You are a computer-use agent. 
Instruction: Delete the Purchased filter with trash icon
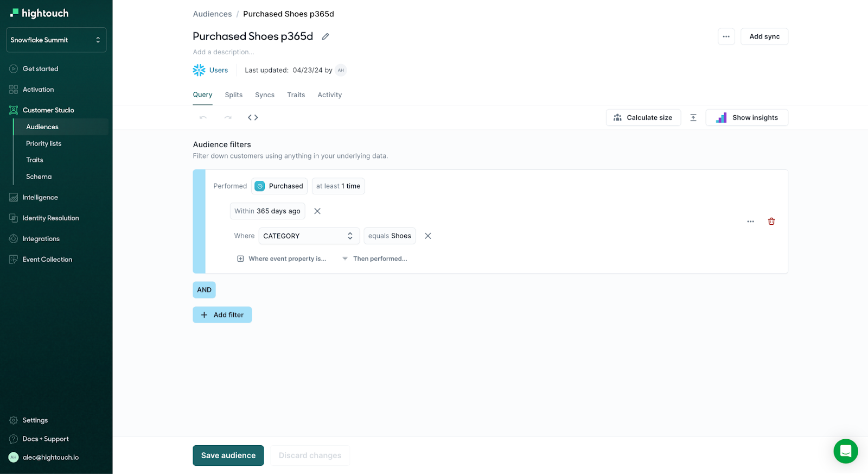click(x=771, y=221)
